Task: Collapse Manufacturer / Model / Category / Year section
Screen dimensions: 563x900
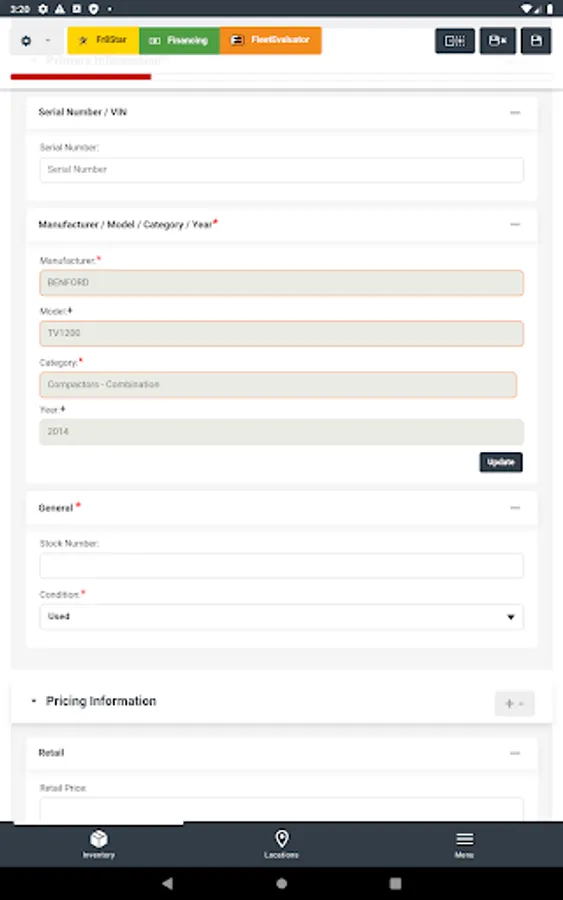Action: coord(515,224)
